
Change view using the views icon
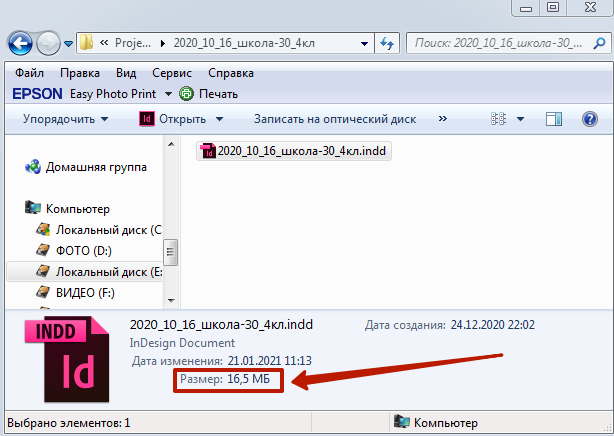(x=500, y=119)
